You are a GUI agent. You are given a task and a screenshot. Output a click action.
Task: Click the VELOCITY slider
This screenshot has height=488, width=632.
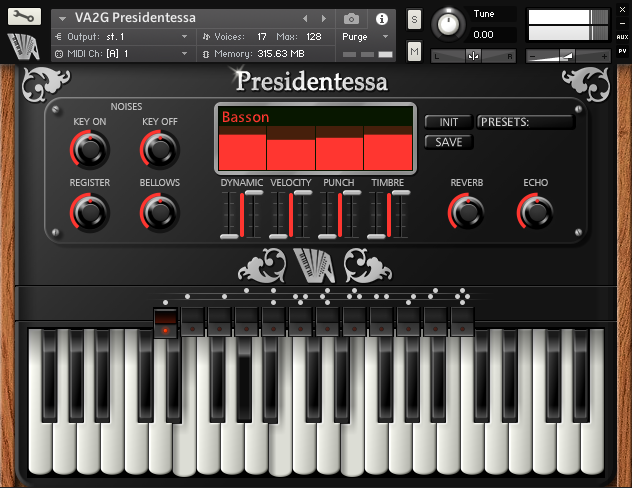pyautogui.click(x=290, y=213)
